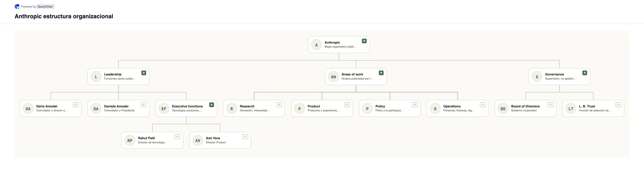Click the M badge on Governance card
Image resolution: width=644 pixels, height=172 pixels.
(585, 73)
